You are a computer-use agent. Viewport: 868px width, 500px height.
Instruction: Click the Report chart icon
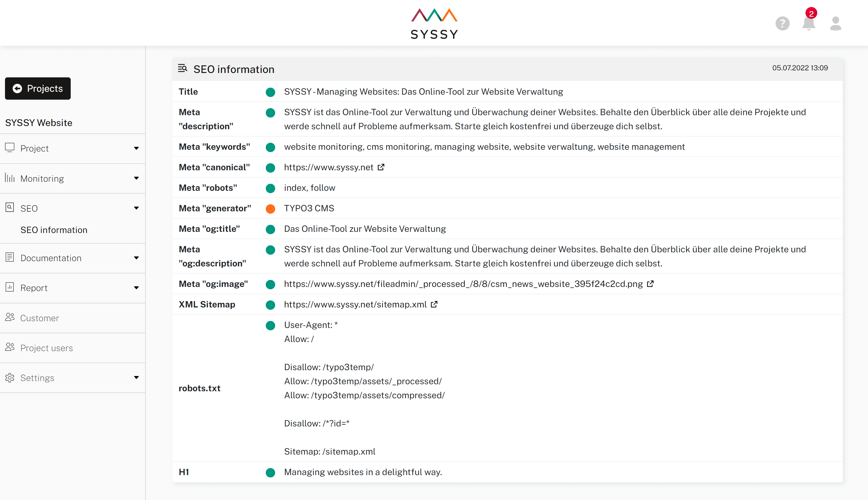pyautogui.click(x=9, y=288)
